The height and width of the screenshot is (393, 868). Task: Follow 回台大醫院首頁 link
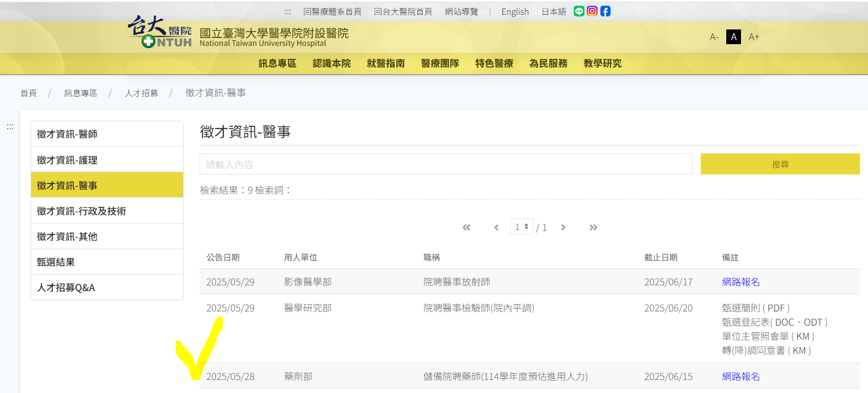coord(403,12)
